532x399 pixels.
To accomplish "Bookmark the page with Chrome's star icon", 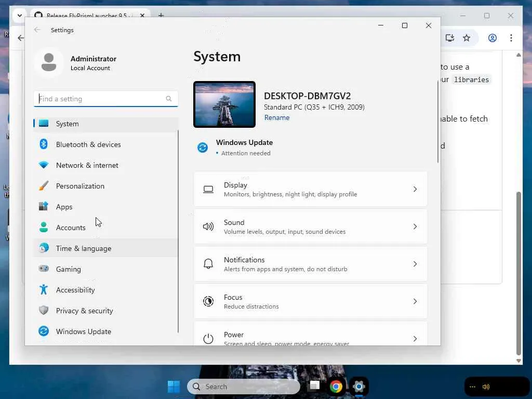I will pos(467,37).
